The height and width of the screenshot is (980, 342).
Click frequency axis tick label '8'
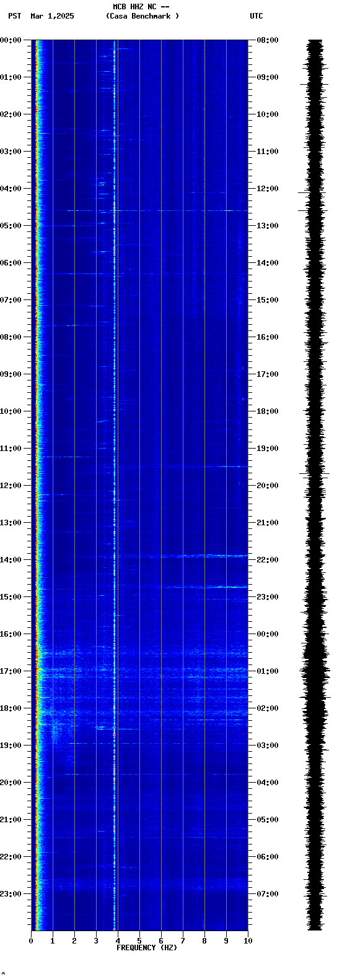[x=204, y=941]
